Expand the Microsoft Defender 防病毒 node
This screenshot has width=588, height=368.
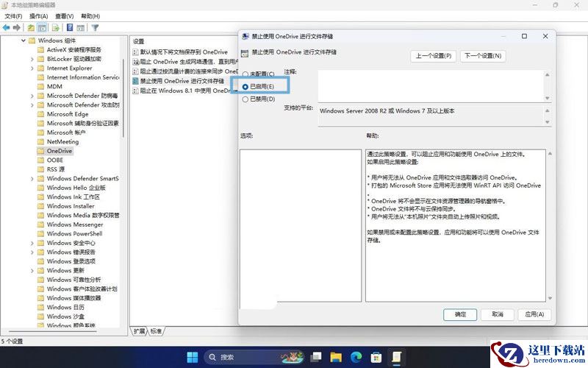point(32,96)
